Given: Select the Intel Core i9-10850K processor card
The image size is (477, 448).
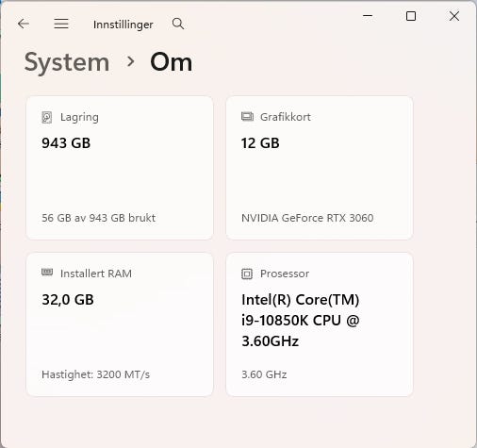Looking at the screenshot, I should pyautogui.click(x=320, y=324).
